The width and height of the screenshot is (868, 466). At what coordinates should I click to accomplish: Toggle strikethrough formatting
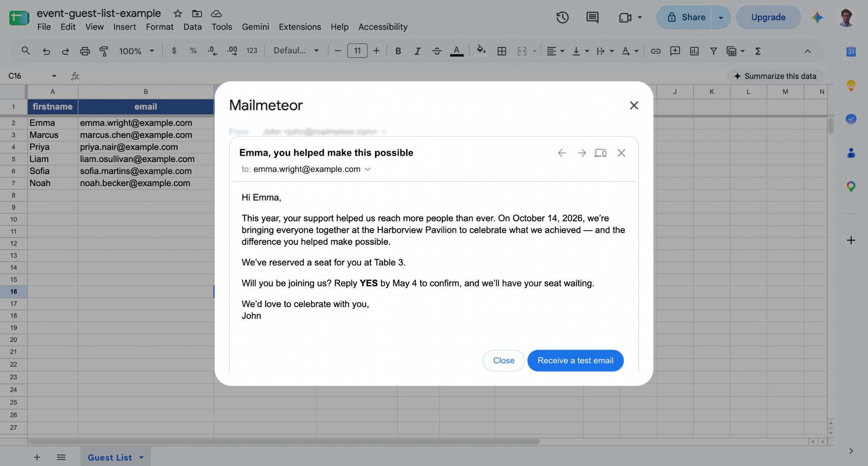[437, 51]
